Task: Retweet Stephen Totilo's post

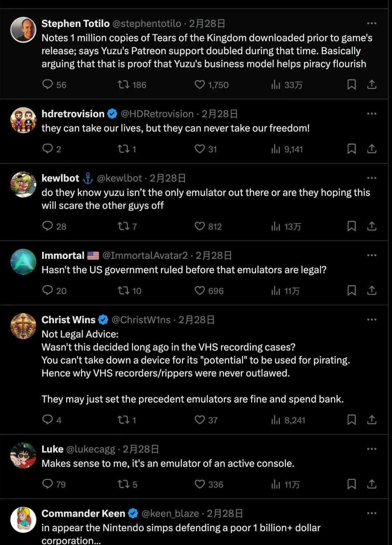Action: (x=124, y=84)
